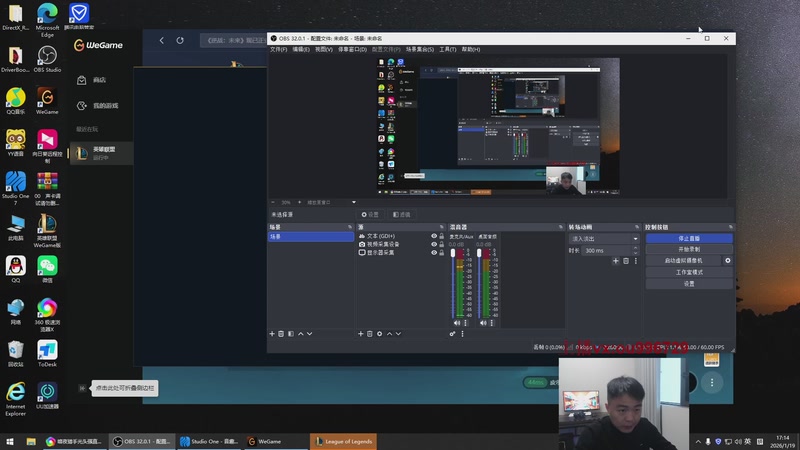The width and height of the screenshot is (800, 450).
Task: Open the 停靠窗口(D) menu in OBS
Action: (x=353, y=49)
